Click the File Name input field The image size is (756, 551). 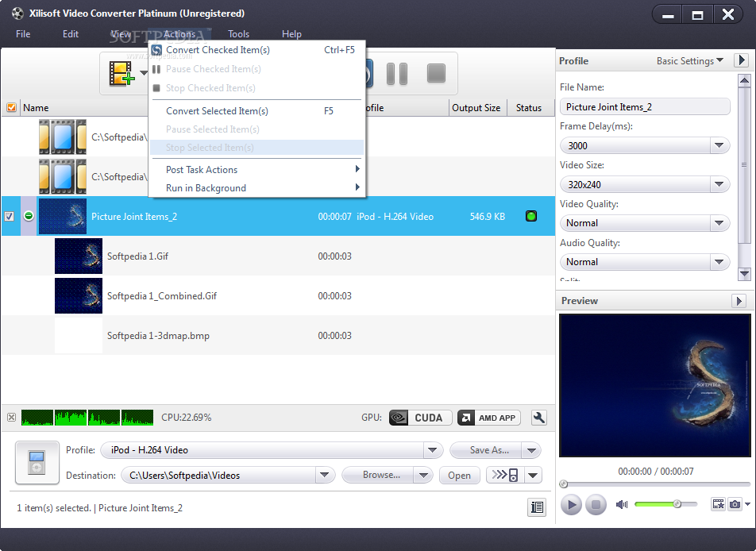click(645, 107)
